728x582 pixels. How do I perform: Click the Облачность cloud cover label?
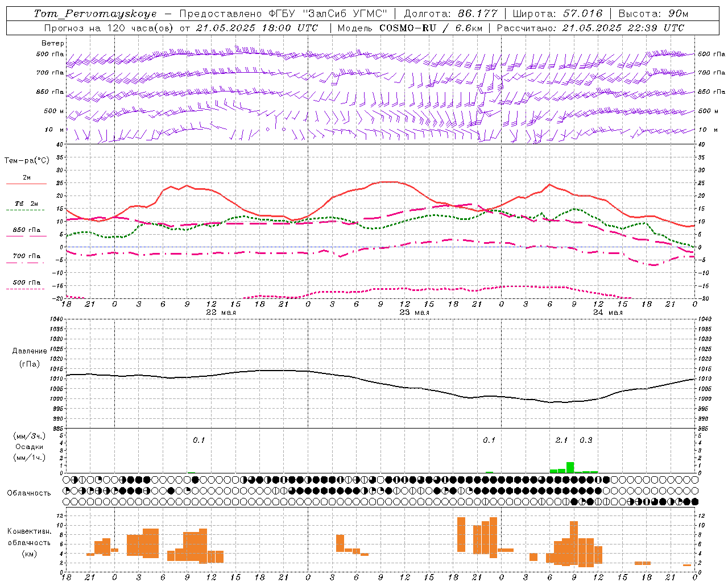(29, 493)
